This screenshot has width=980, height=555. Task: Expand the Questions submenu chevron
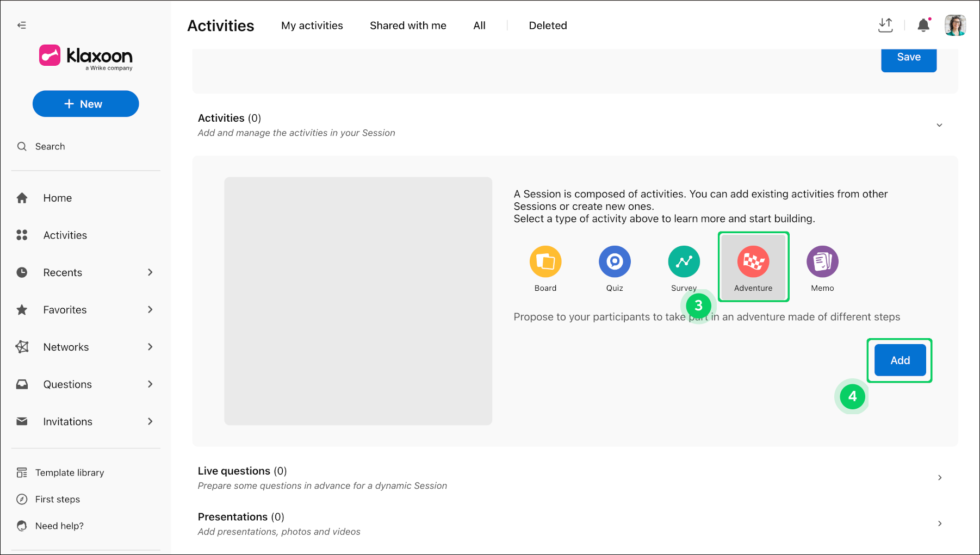coord(150,384)
